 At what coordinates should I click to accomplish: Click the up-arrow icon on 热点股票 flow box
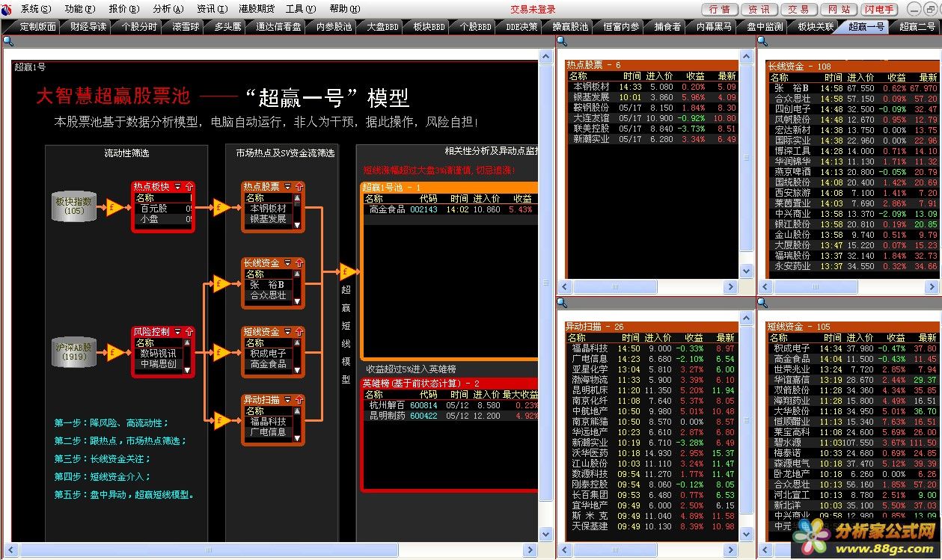299,187
